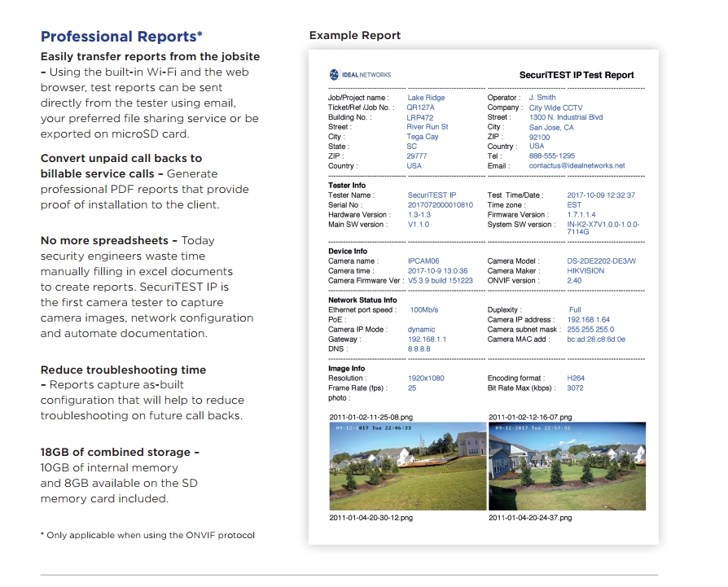Select the file name '2011-01-02-11-25-08.png'
The width and height of the screenshot is (728, 587).
[x=371, y=417]
